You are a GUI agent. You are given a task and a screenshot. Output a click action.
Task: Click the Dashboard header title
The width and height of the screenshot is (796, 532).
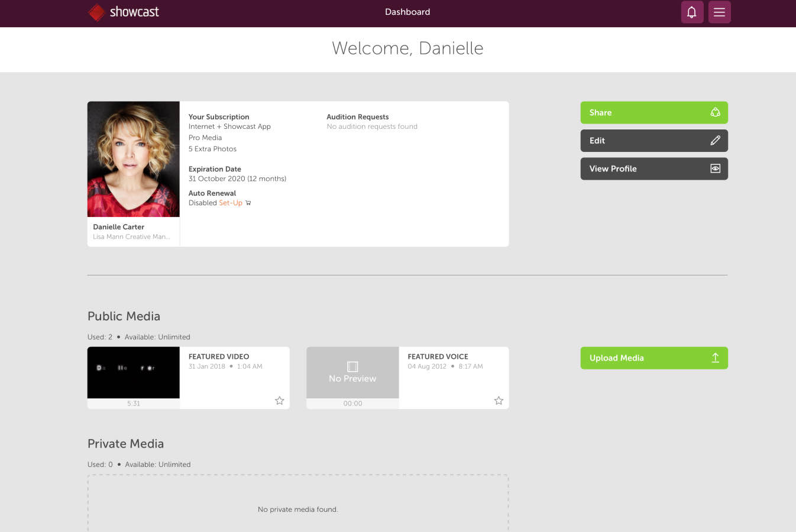(x=407, y=12)
